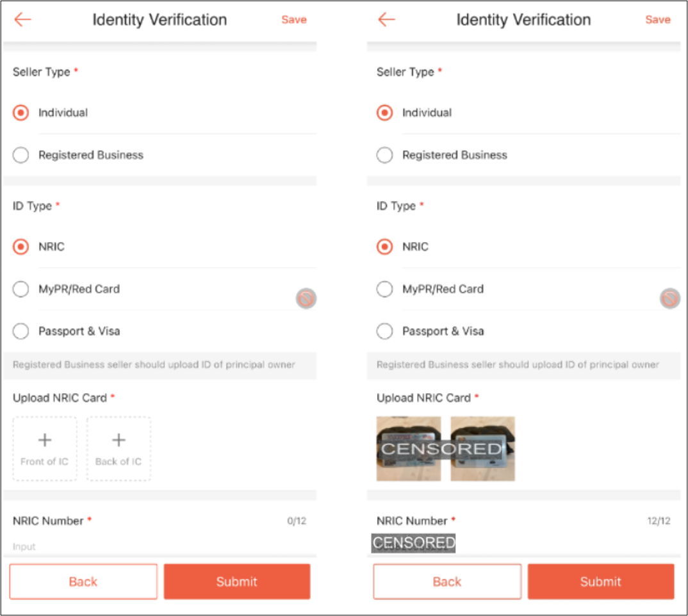The image size is (688, 616).
Task: Click the censored NRIC number text
Action: click(412, 542)
